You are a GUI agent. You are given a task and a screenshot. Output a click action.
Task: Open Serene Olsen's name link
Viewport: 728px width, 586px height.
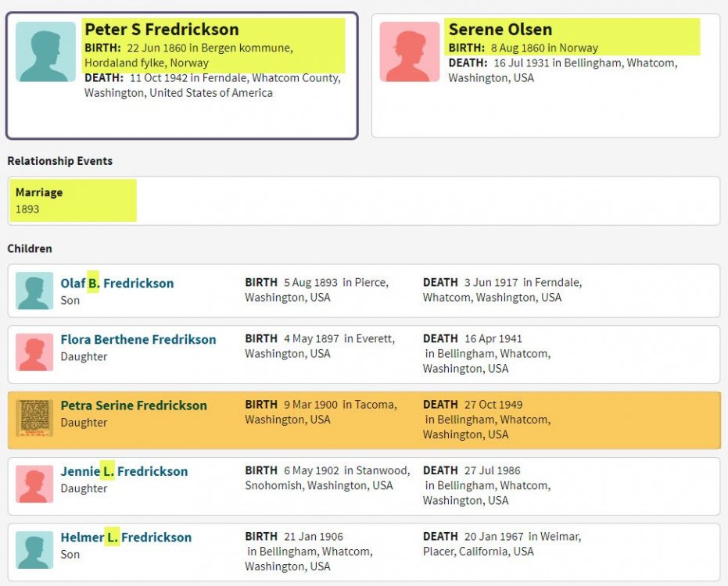(x=500, y=30)
